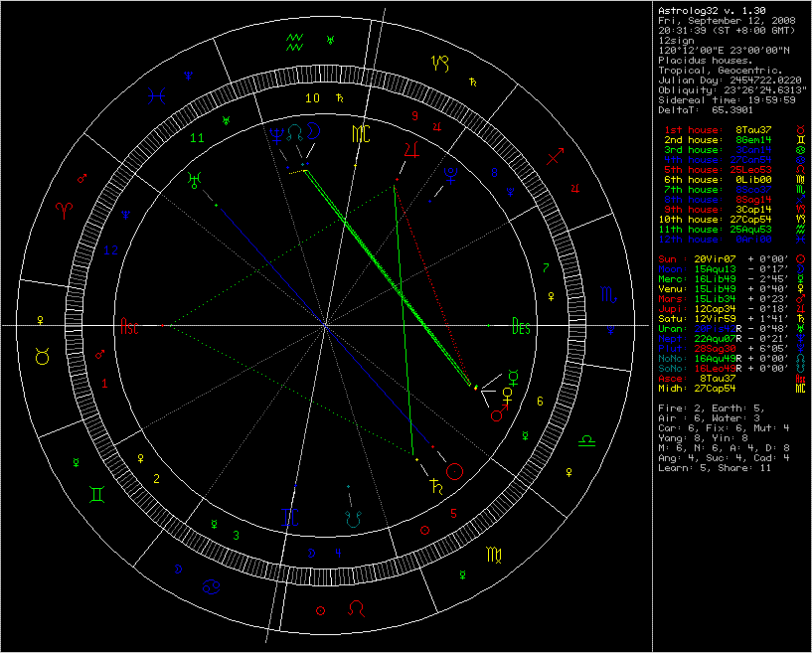
Task: Select the blue crescent Moon glyph
Action: coord(315,130)
